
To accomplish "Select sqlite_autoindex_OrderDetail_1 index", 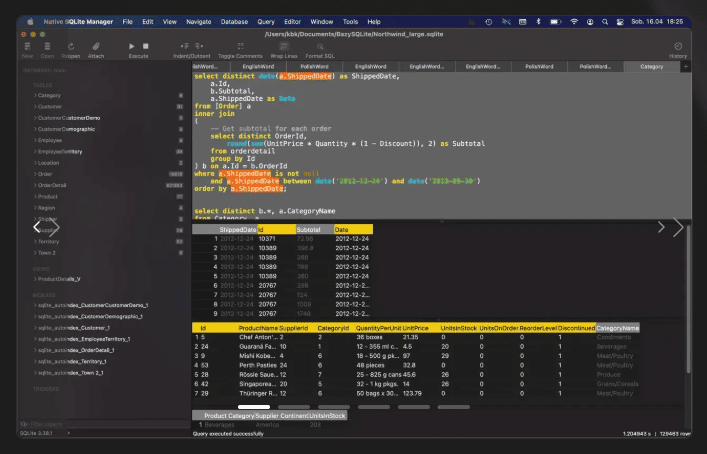I will tap(76, 350).
